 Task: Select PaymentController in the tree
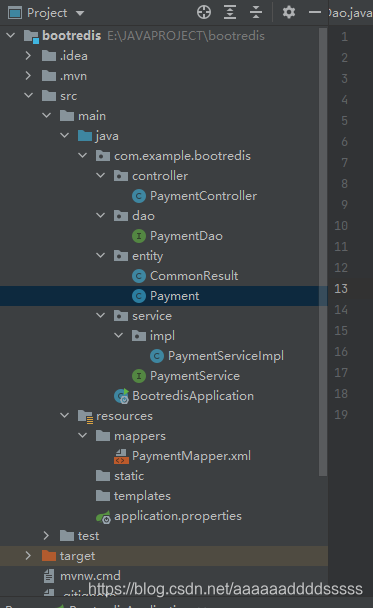(203, 196)
